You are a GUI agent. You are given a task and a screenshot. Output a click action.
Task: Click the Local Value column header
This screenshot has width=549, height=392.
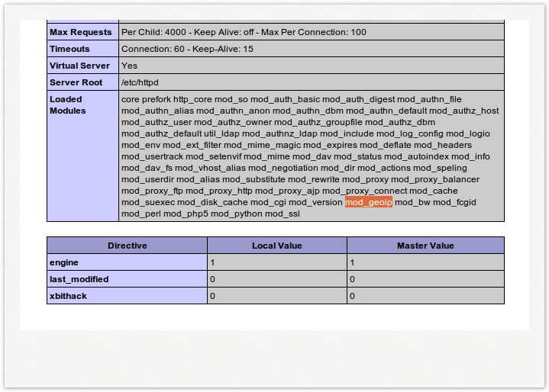coord(276,246)
